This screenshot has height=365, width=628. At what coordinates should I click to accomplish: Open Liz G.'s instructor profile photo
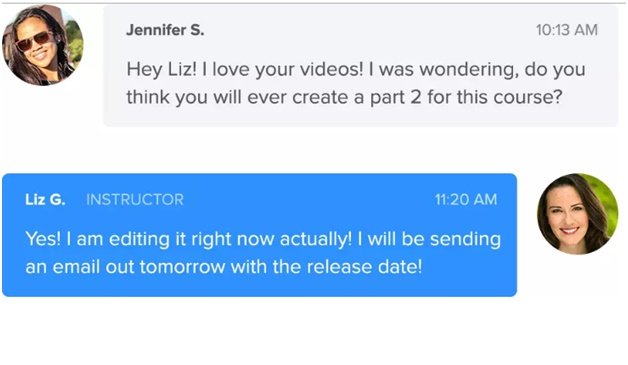[x=577, y=214]
